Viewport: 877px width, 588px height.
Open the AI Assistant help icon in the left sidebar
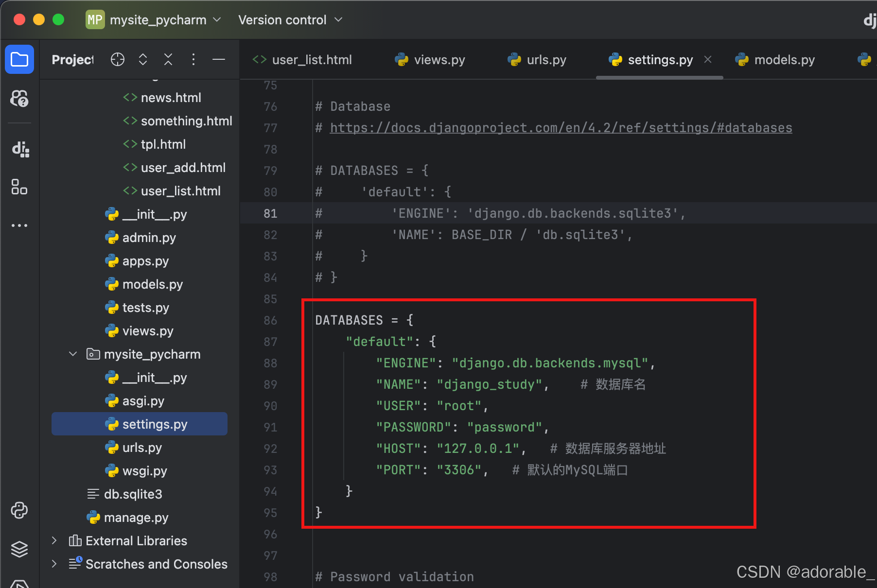coord(19,98)
